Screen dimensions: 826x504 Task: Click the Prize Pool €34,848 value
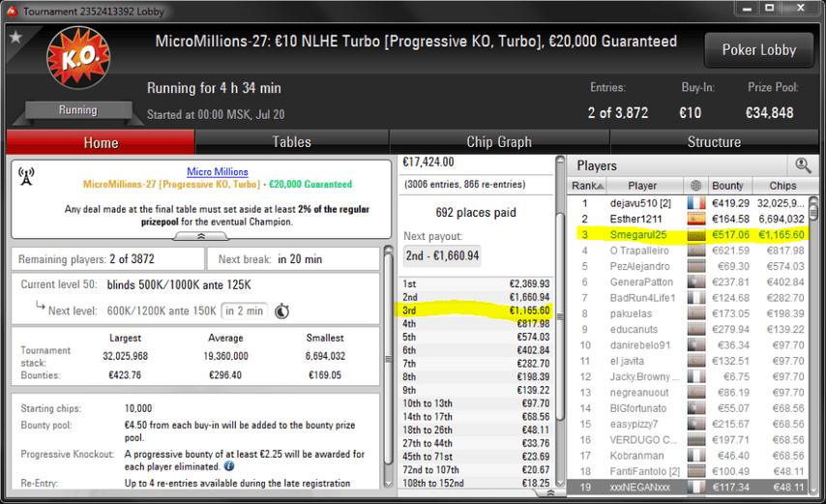pos(769,113)
